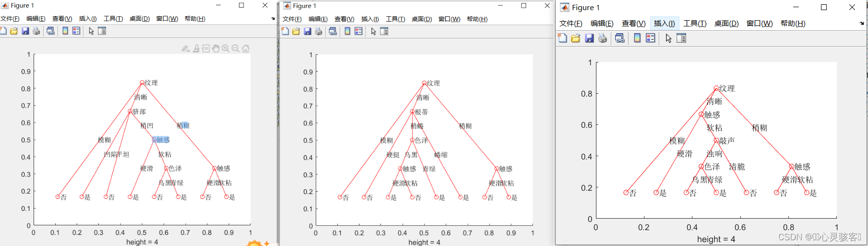The width and height of the screenshot is (868, 246).
Task: Open 帮助(H) menu in left Figure window
Action: pos(195,19)
